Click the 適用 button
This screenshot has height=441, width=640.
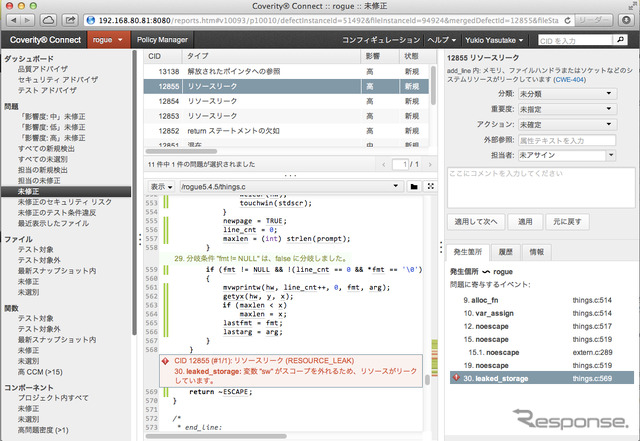pyautogui.click(x=525, y=222)
